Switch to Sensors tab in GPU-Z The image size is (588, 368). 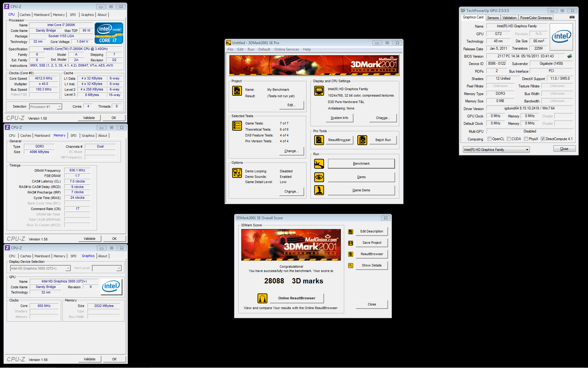(493, 18)
